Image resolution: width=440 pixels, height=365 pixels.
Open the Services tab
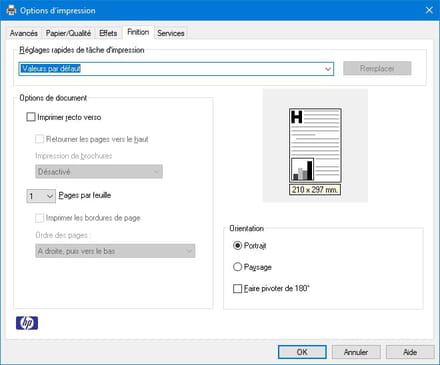click(x=171, y=33)
